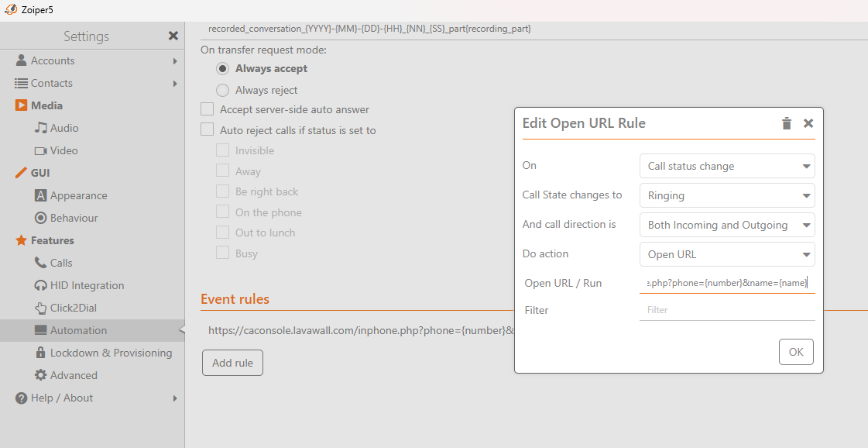Expand the Ringing call state dropdown
Image resolution: width=868 pixels, height=448 pixels.
[726, 195]
